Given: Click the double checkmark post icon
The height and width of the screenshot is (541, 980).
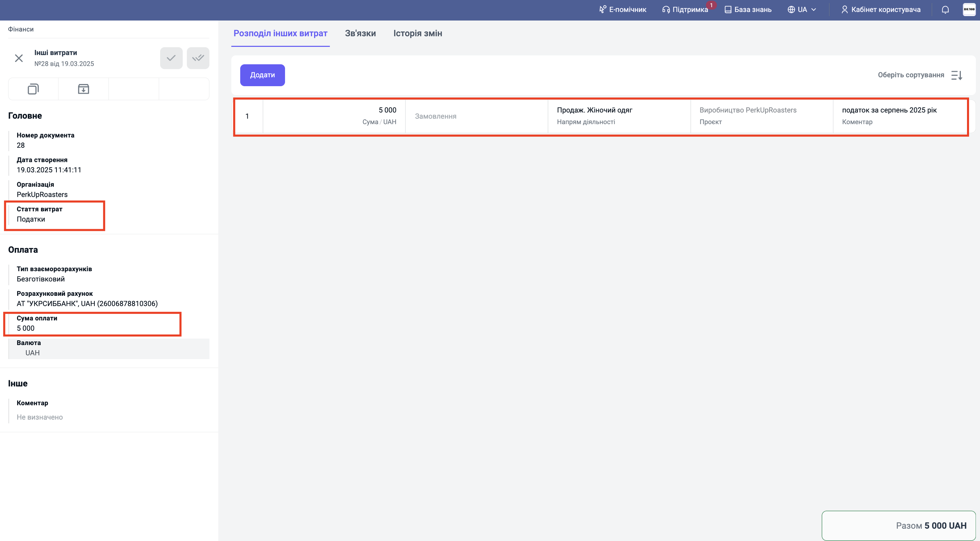Looking at the screenshot, I should (198, 58).
